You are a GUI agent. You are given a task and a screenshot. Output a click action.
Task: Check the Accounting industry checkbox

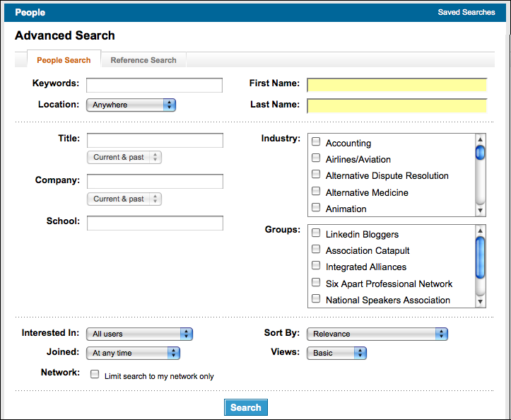click(316, 141)
